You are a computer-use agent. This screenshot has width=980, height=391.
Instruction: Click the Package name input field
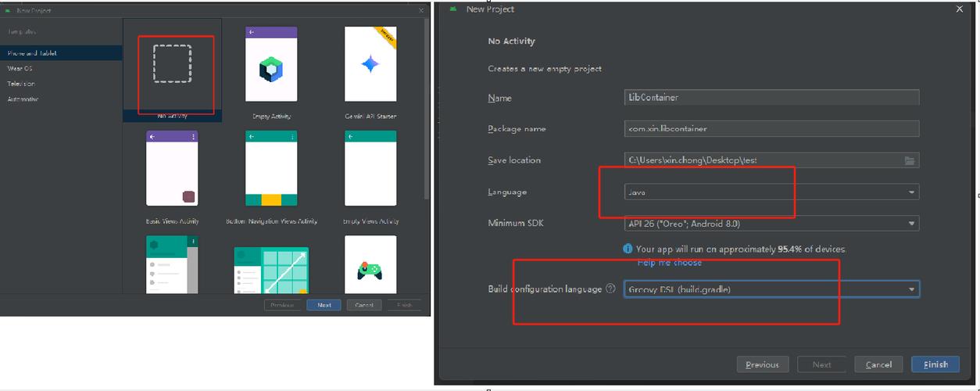(x=771, y=128)
